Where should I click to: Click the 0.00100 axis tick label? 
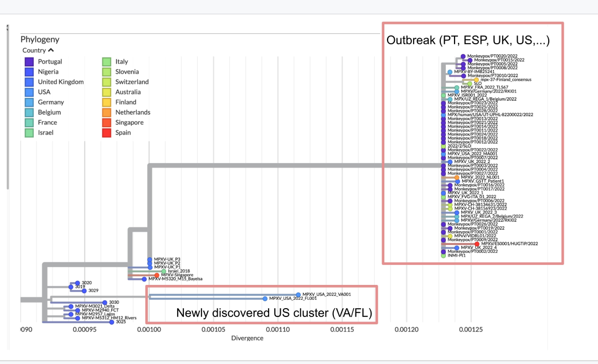click(x=149, y=329)
